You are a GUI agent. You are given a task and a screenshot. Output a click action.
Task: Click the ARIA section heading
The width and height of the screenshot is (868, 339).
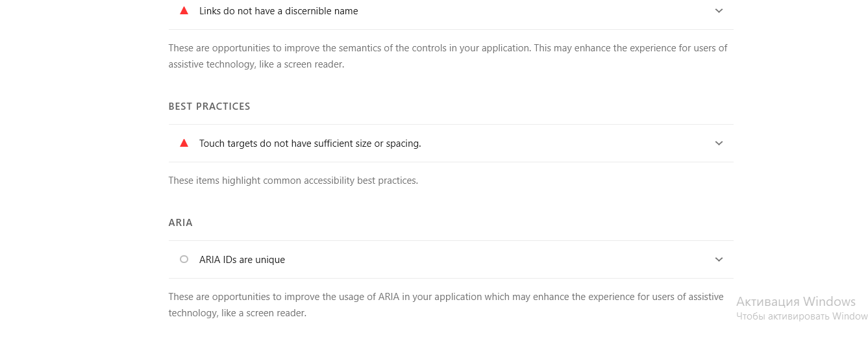pos(180,223)
